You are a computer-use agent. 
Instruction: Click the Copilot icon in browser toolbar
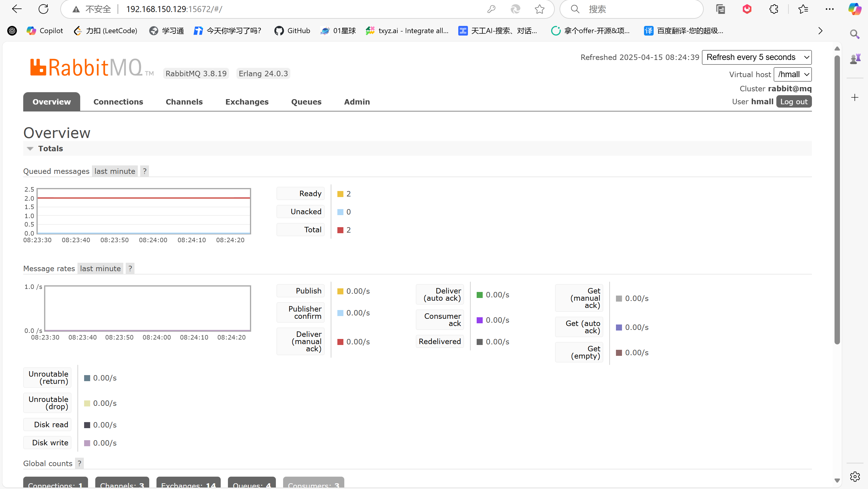(855, 9)
